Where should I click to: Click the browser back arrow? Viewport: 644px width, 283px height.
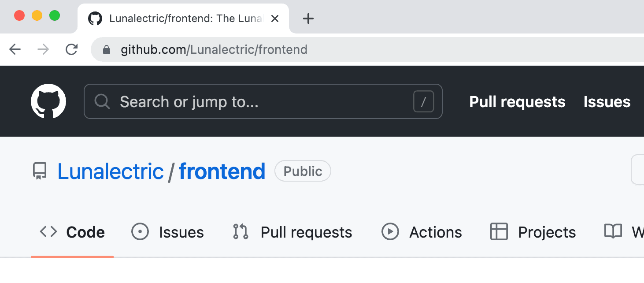pos(15,49)
